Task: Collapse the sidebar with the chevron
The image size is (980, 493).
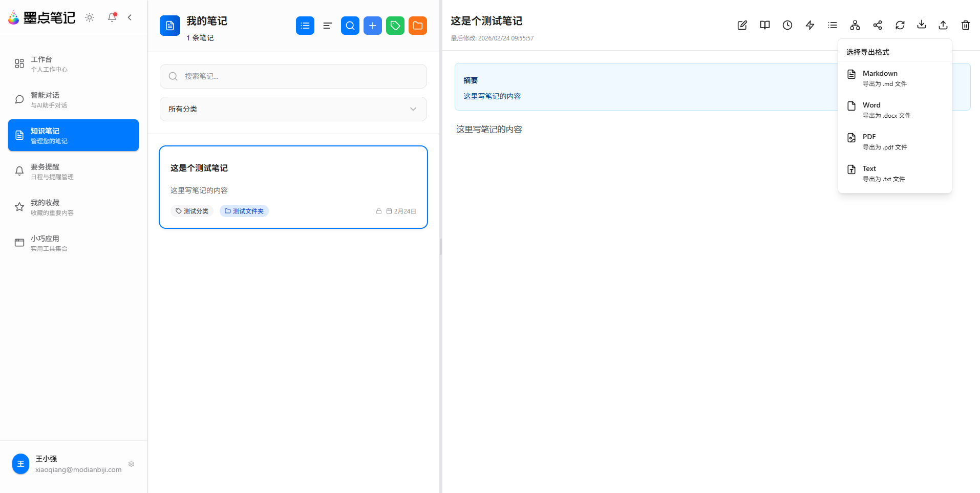Action: [x=129, y=17]
